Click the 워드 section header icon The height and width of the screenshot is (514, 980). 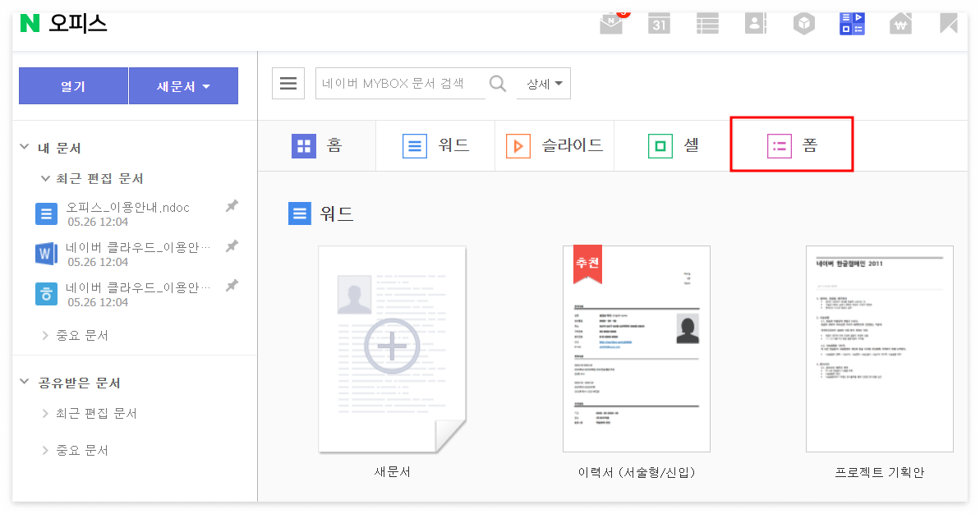pos(299,213)
